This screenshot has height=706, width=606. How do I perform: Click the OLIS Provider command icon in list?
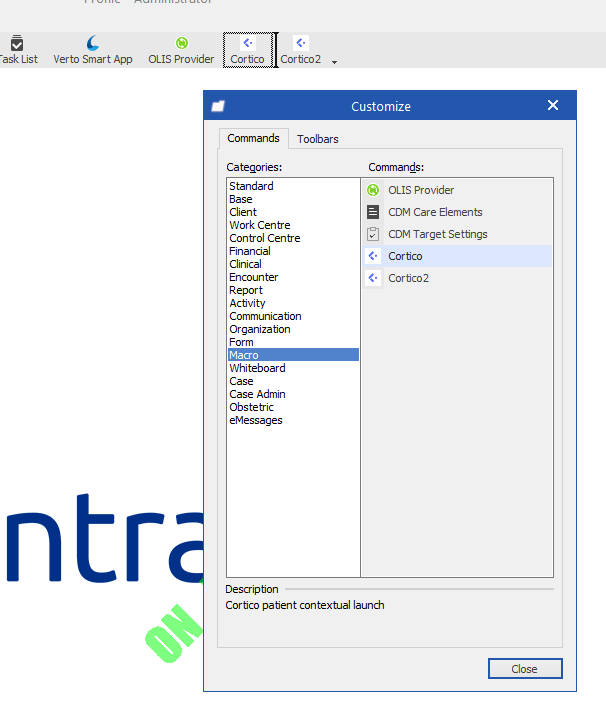(373, 190)
